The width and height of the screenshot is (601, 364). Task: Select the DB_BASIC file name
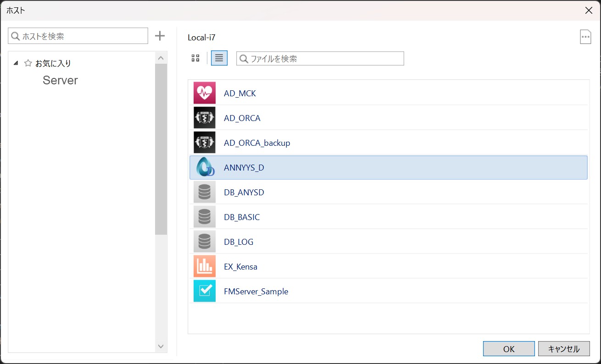click(x=242, y=217)
